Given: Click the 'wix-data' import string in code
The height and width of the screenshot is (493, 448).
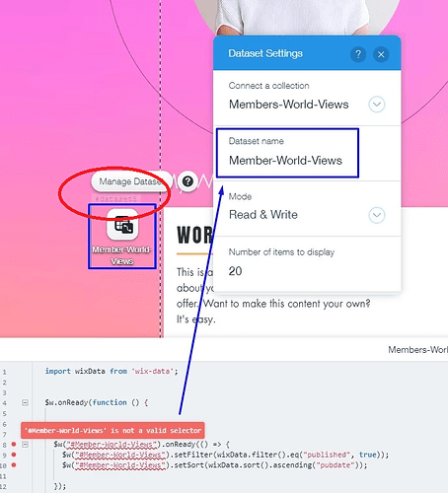Looking at the screenshot, I should [152, 372].
